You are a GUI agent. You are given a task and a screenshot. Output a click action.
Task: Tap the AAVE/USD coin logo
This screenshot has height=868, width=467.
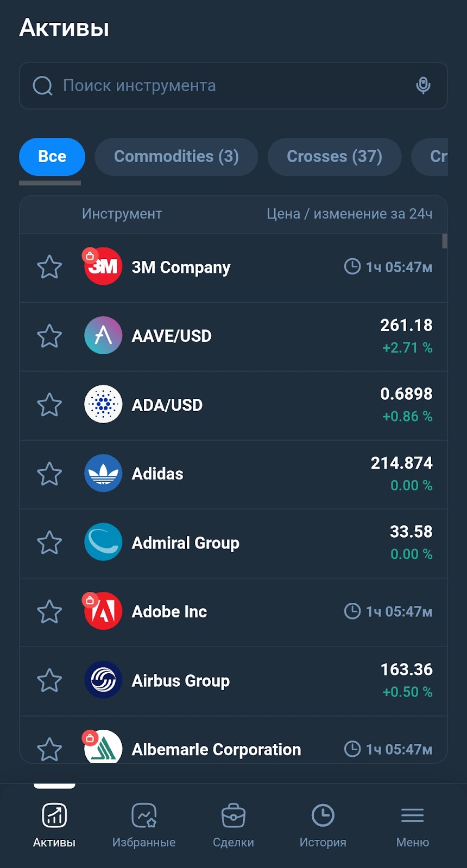[103, 335]
